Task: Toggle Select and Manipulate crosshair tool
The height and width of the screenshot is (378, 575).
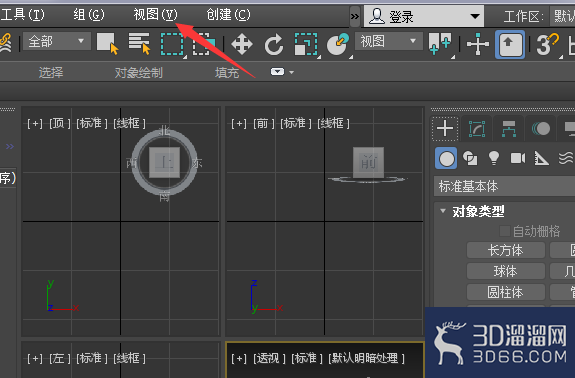Action: tap(478, 44)
